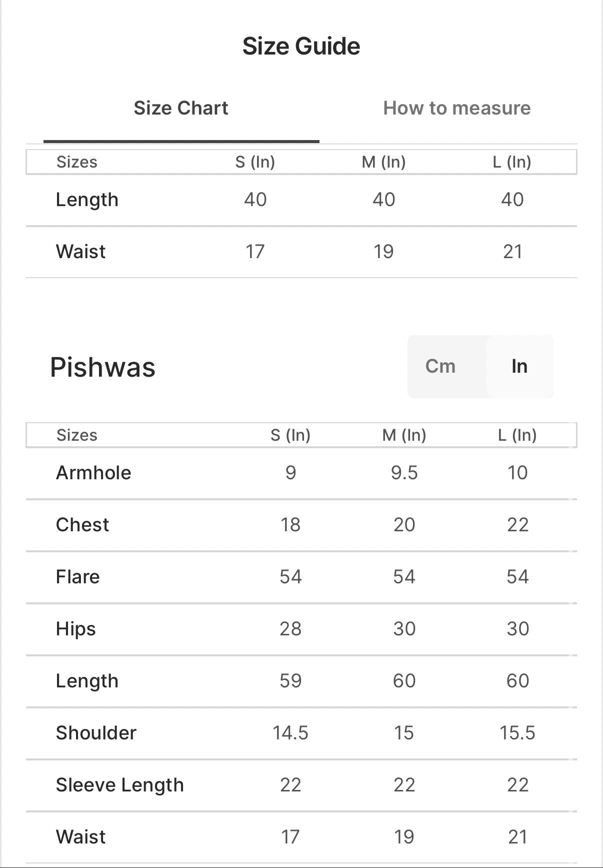
Task: Click the Chest small value 18
Action: (290, 525)
